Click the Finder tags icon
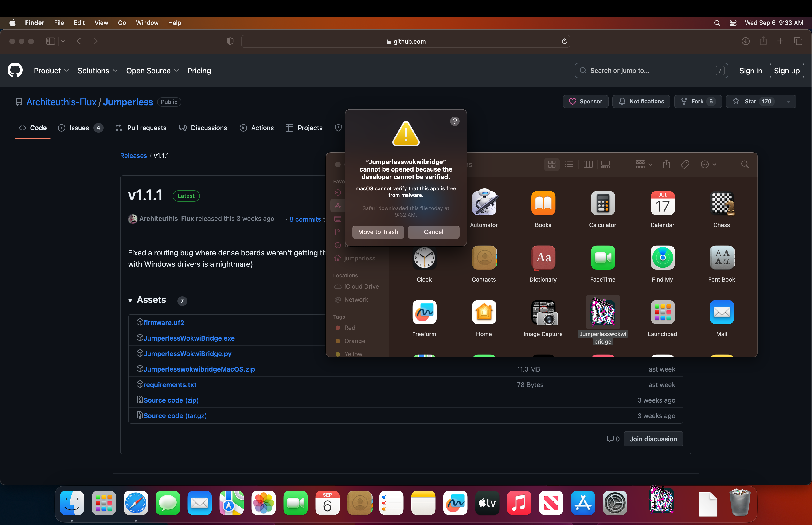This screenshot has height=525, width=812. (685, 164)
